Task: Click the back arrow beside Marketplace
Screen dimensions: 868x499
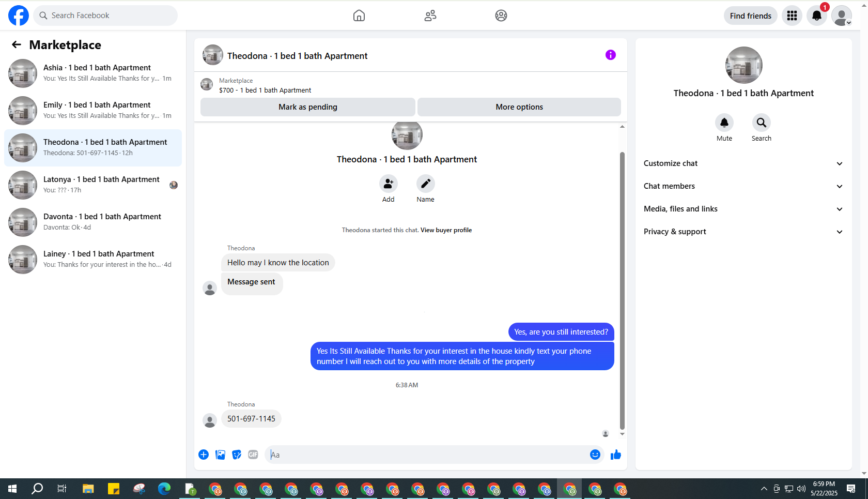Action: (x=17, y=44)
